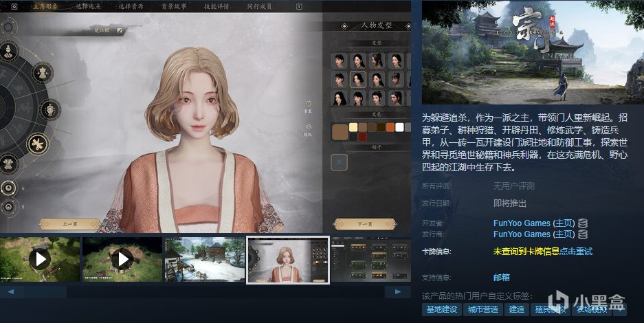Screen dimensions: 644x323
Task: Switch to the 选择地点 tab
Action: tap(88, 7)
